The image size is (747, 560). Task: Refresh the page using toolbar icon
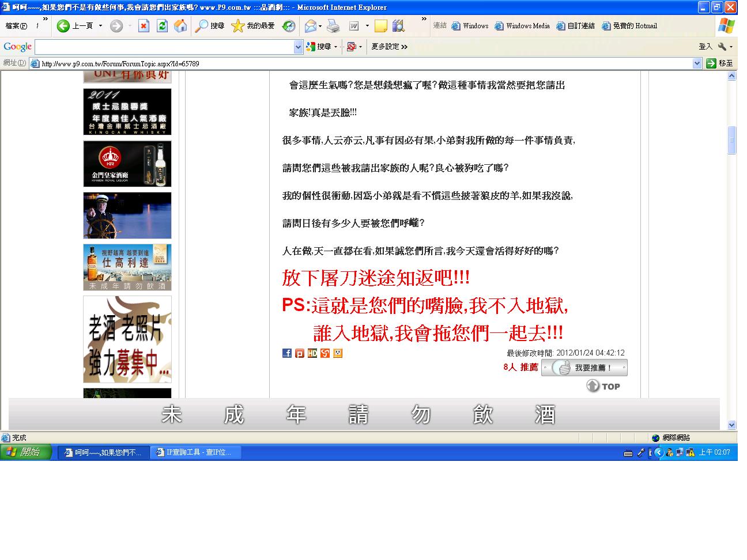(x=162, y=26)
